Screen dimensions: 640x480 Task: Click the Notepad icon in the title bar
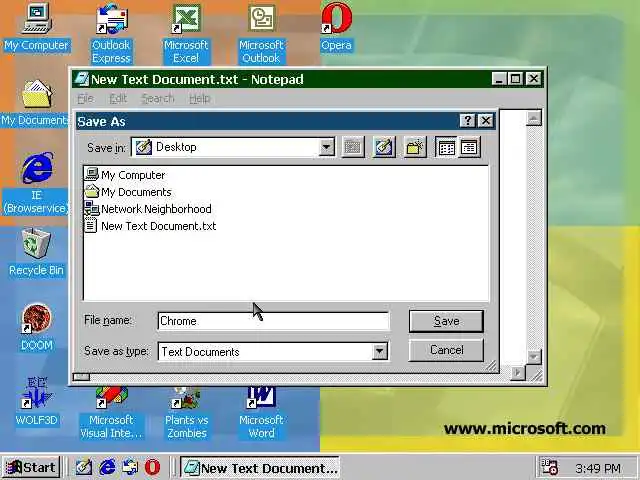click(82, 79)
